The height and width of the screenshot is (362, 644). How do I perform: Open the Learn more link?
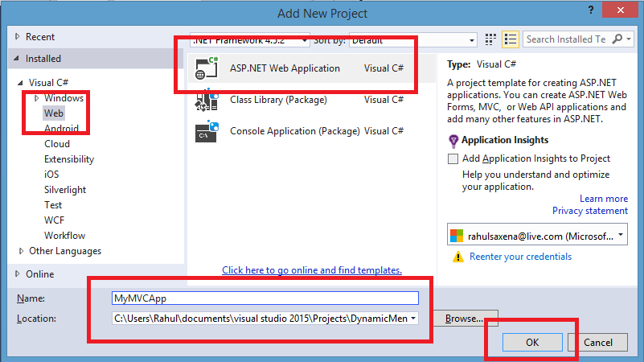tap(604, 199)
